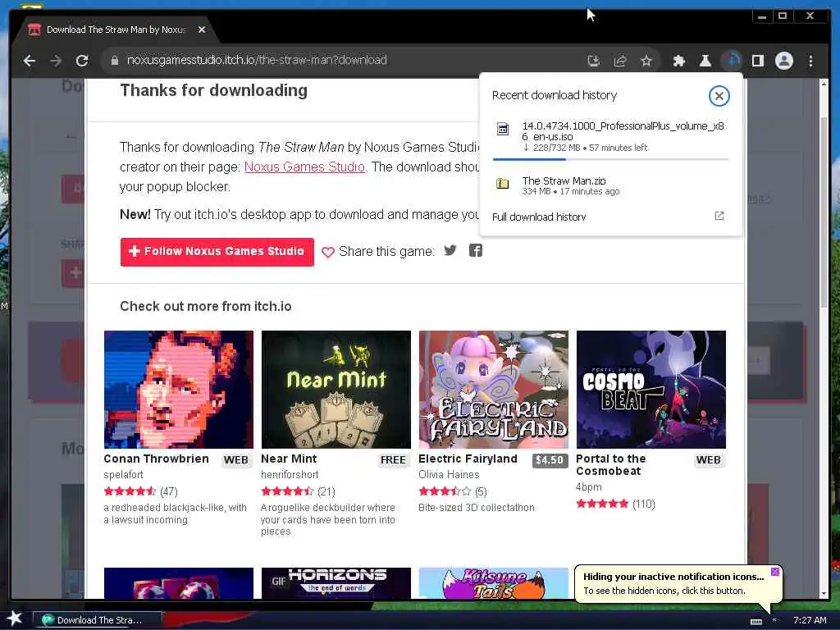Click the install app icon in address bar
Screen dimensions: 840x630
pyautogui.click(x=594, y=61)
